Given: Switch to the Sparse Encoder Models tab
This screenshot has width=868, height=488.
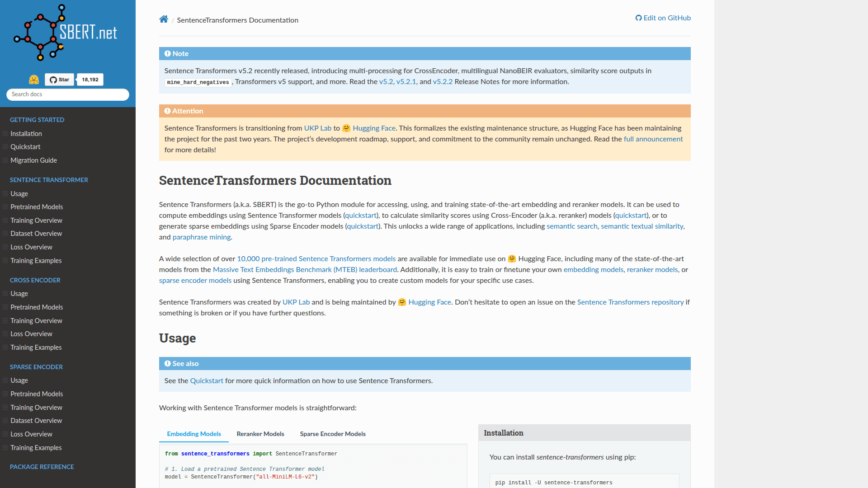Looking at the screenshot, I should coord(333,434).
